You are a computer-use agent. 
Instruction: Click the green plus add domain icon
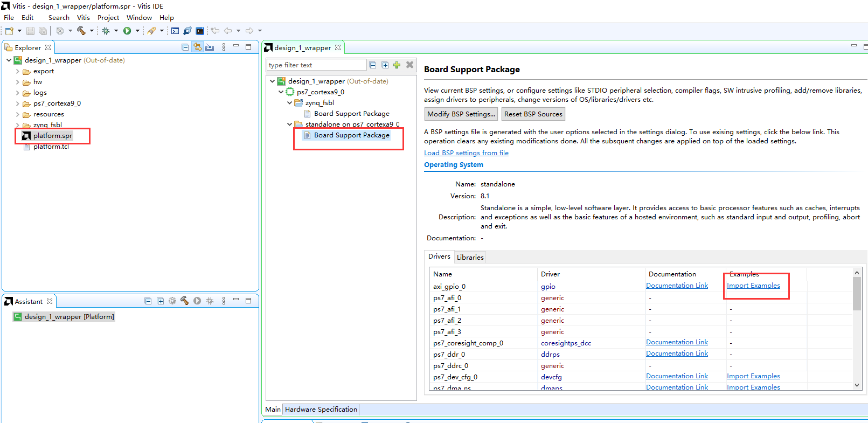click(x=397, y=65)
